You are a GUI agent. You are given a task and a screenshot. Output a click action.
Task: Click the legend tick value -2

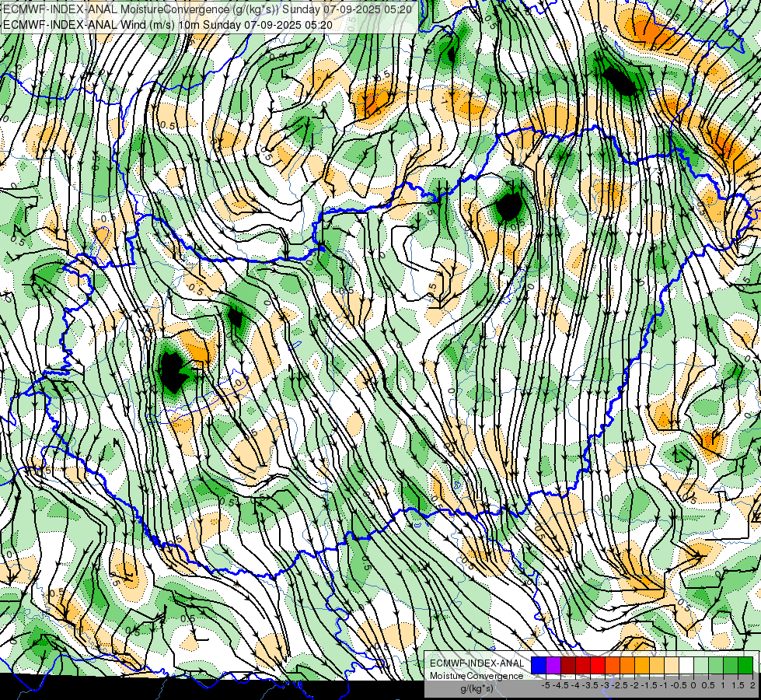coord(635,685)
